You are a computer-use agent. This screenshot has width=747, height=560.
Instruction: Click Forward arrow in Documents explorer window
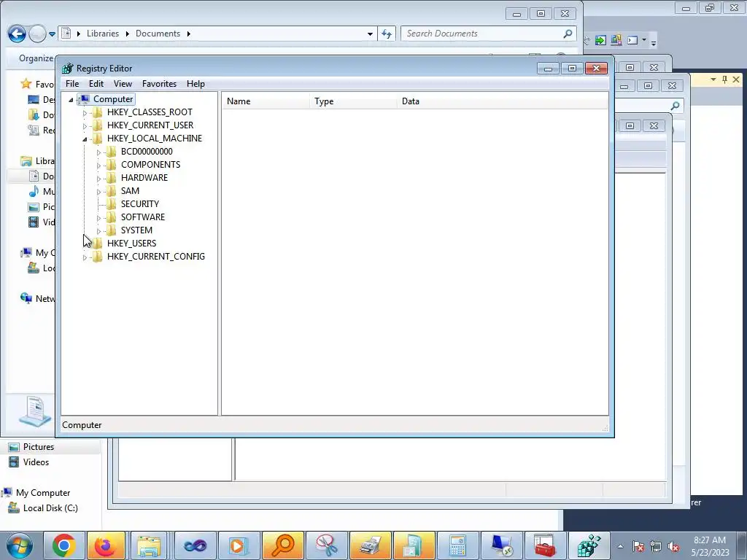tap(38, 34)
